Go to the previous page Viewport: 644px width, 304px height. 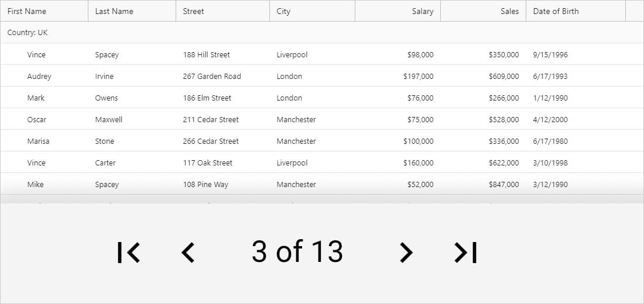pyautogui.click(x=187, y=252)
